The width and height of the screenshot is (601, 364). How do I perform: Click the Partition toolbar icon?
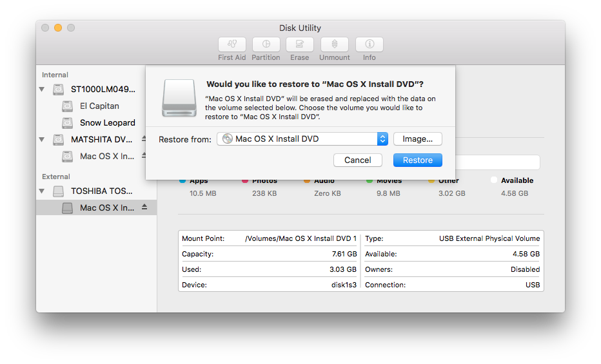point(266,44)
